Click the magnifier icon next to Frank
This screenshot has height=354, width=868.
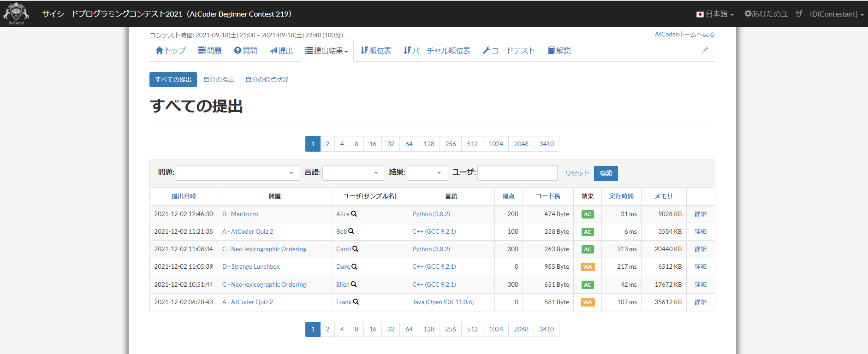coord(356,302)
